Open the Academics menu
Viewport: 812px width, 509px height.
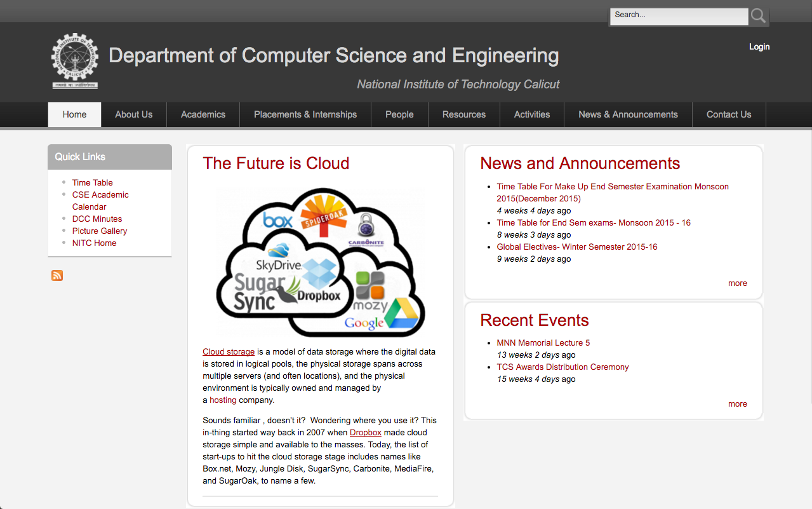tap(203, 114)
